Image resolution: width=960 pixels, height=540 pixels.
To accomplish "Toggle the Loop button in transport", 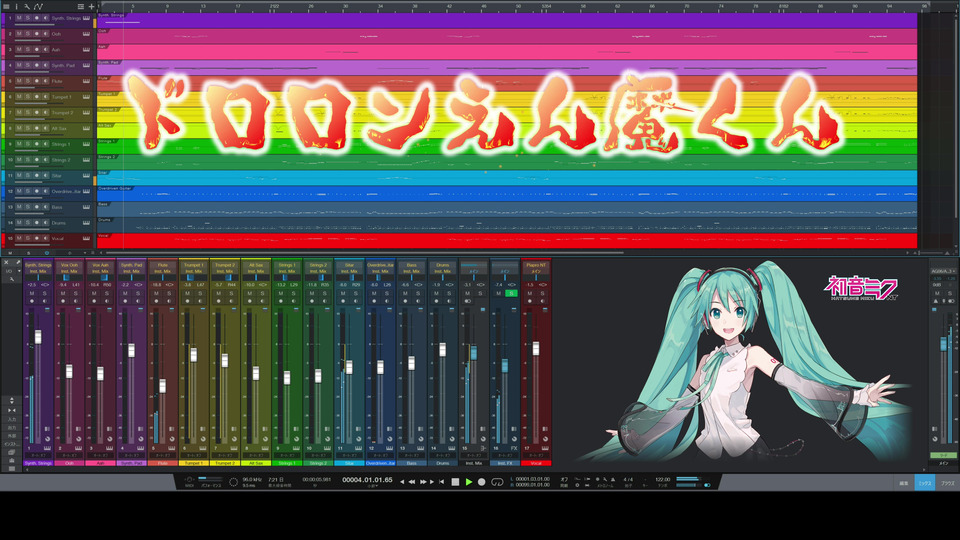I will pyautogui.click(x=497, y=482).
